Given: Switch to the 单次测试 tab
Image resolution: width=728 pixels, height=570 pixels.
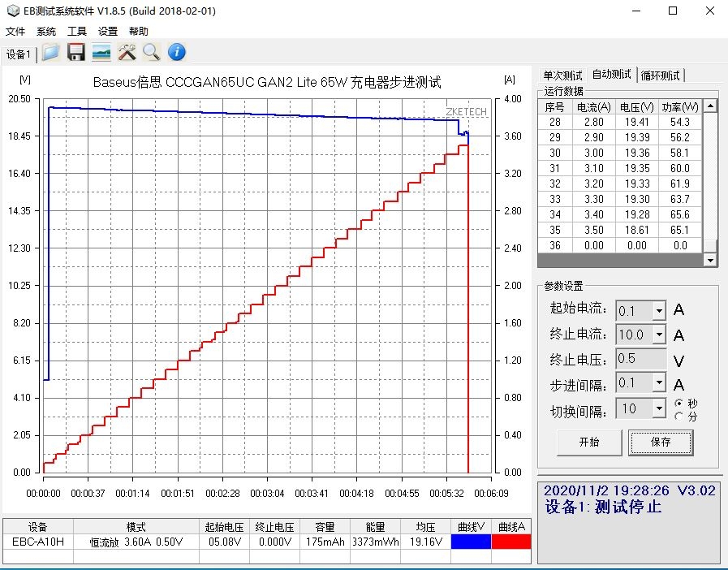Looking at the screenshot, I should 562,76.
